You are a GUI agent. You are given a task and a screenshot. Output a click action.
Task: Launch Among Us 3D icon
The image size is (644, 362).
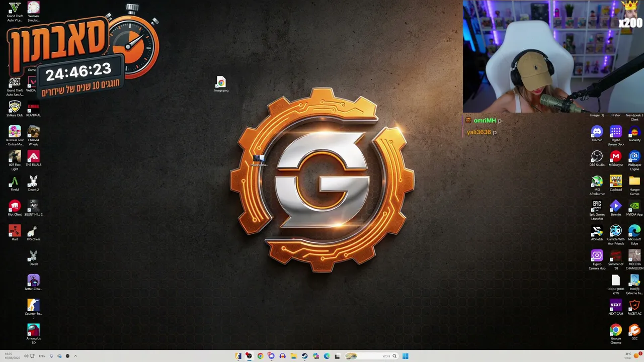(x=33, y=334)
